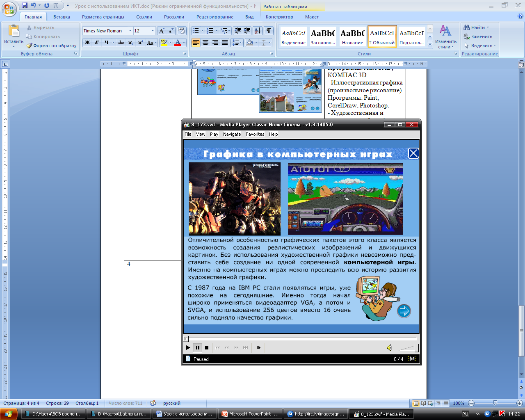Switch to the Вставка ribbon tab

(x=62, y=17)
